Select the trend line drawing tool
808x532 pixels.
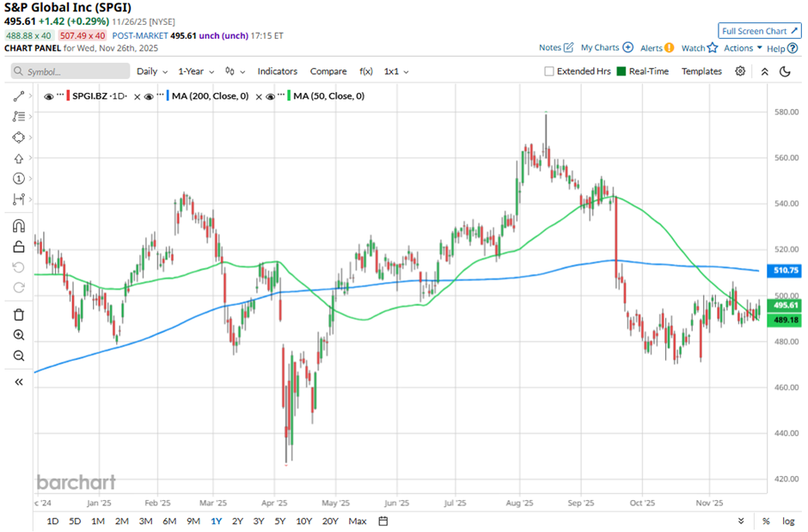[x=19, y=96]
